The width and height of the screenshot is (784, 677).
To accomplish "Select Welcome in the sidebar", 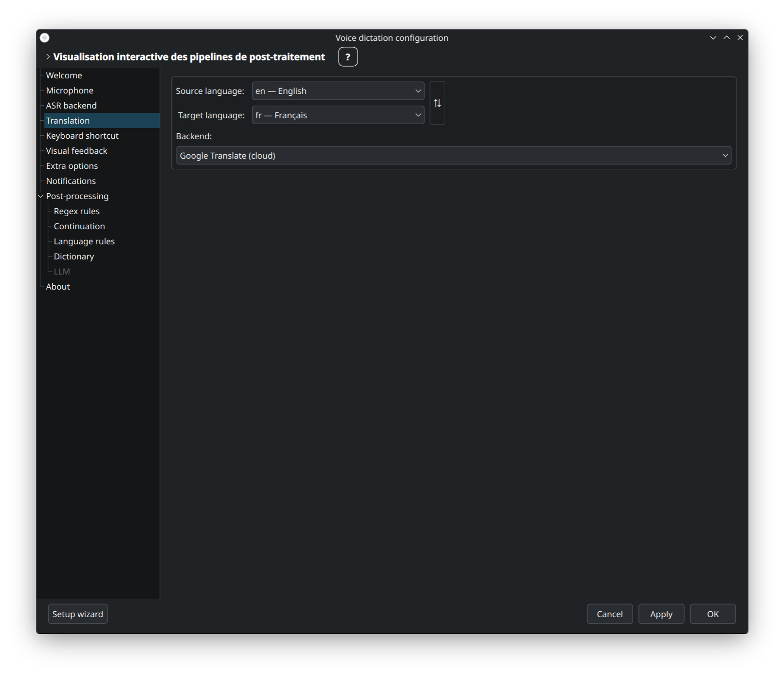I will 64,75.
